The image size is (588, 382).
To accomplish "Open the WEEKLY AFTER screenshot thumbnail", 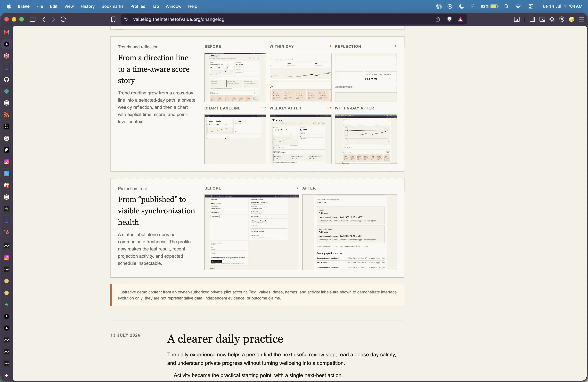I will 300,139.
